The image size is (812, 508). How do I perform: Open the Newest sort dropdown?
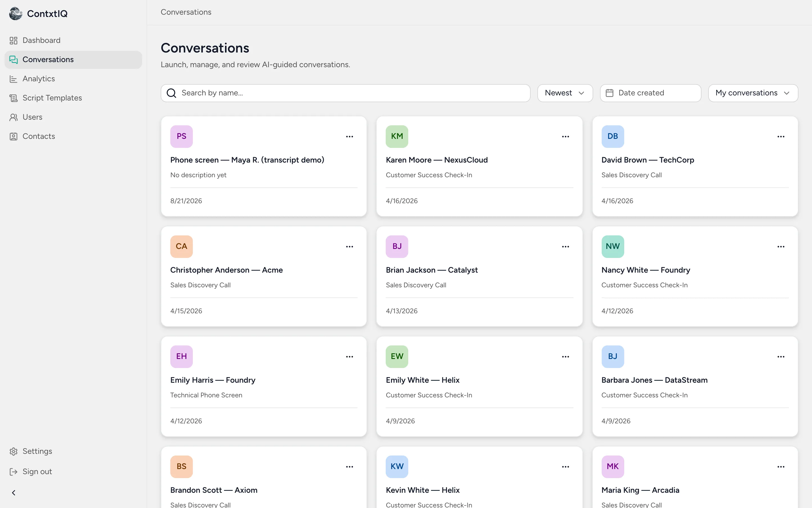click(565, 93)
